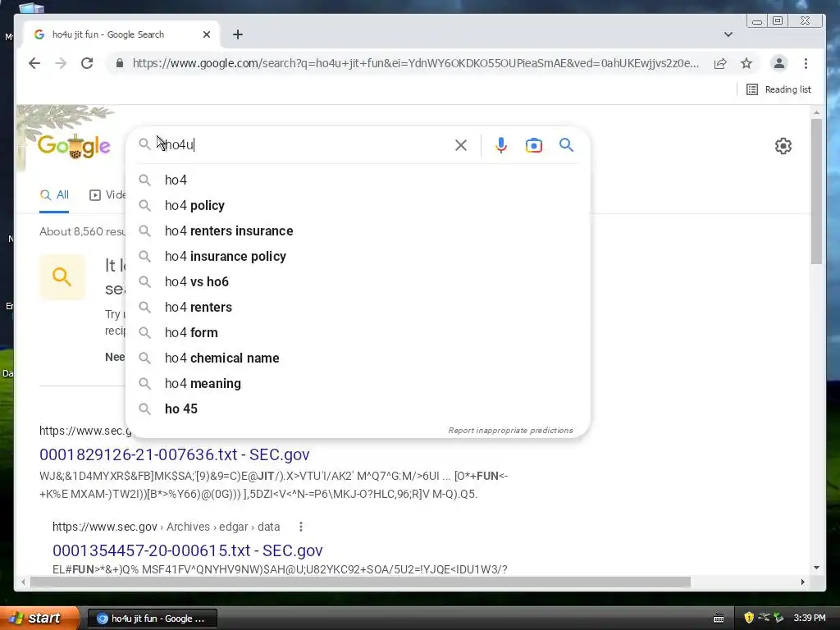Switch to the Videos results tab
Image resolution: width=840 pixels, height=630 pixels.
[107, 195]
